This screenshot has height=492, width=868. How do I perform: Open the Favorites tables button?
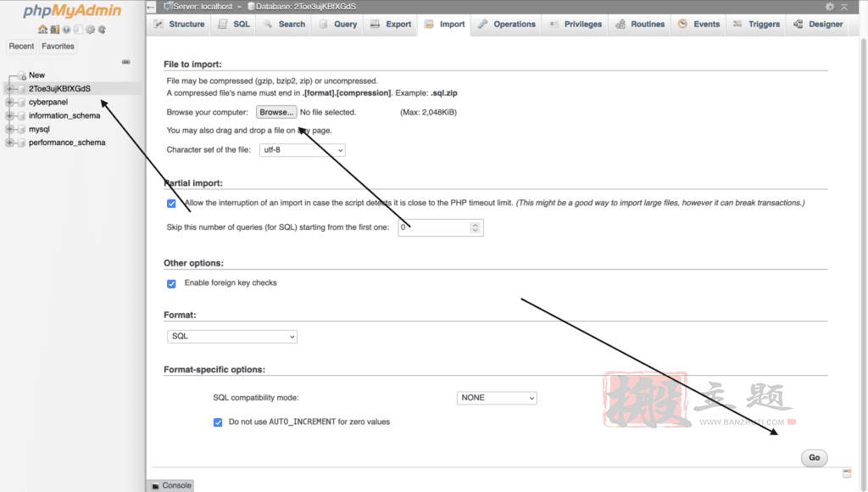click(x=58, y=47)
